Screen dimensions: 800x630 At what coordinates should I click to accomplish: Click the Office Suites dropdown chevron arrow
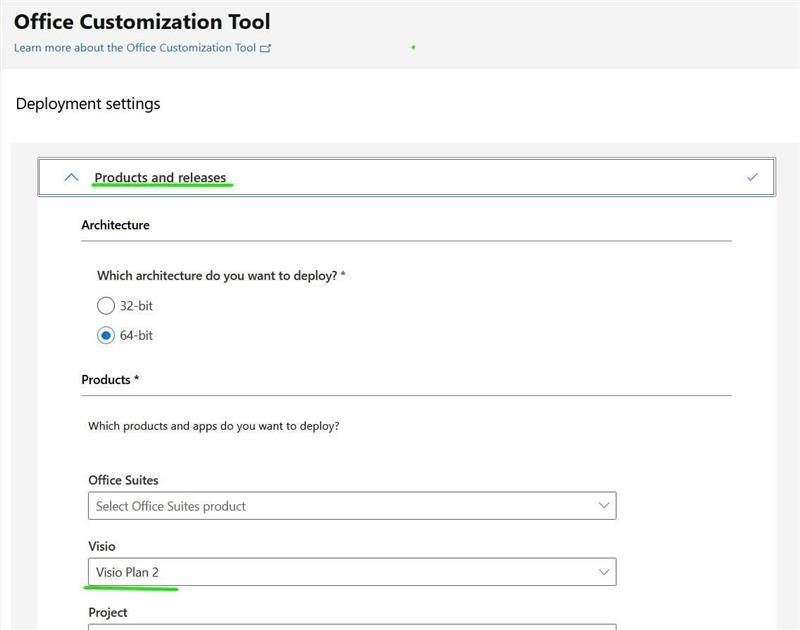coord(604,506)
